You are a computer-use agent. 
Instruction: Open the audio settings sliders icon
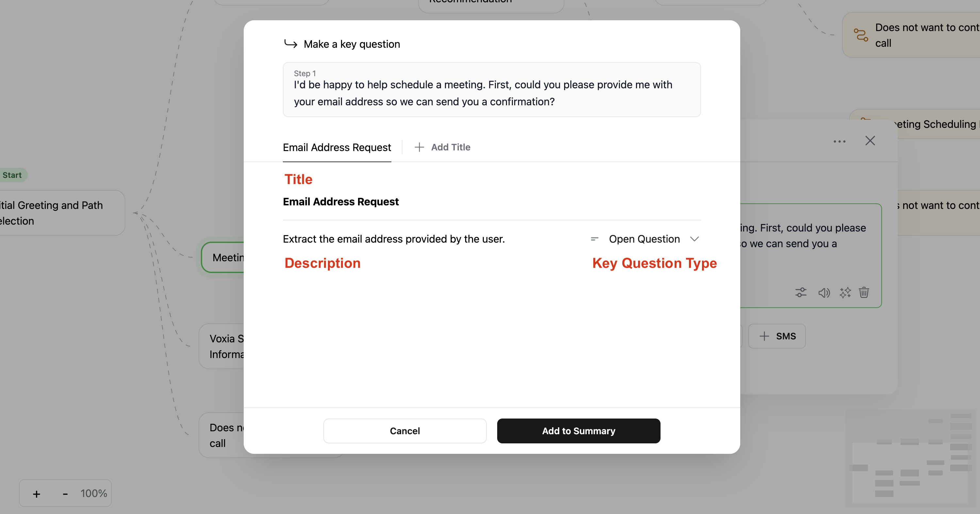coord(800,292)
